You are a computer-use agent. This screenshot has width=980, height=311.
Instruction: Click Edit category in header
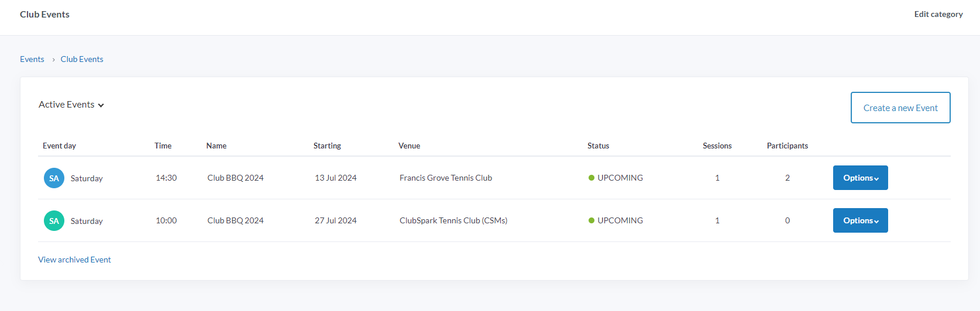coord(938,14)
